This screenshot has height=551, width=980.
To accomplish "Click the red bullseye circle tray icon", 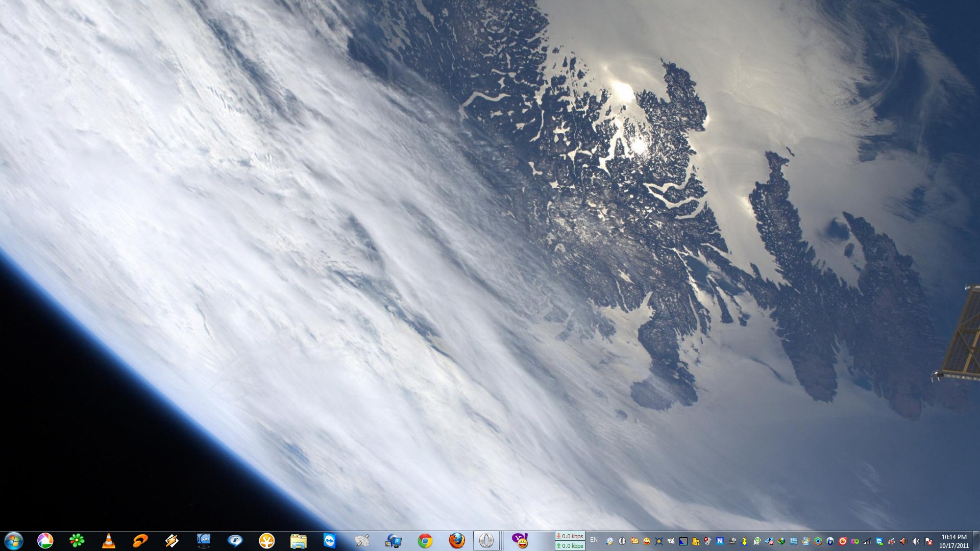I will coord(843,541).
